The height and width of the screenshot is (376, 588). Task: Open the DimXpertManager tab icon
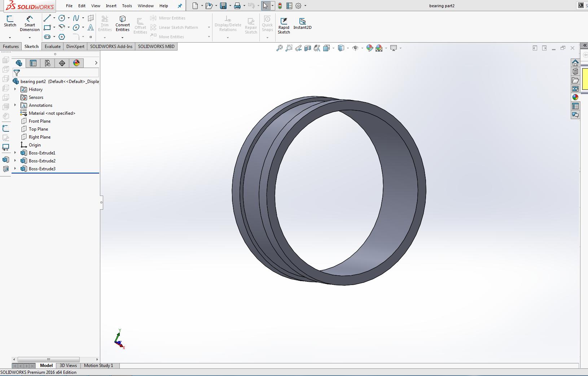pyautogui.click(x=62, y=63)
